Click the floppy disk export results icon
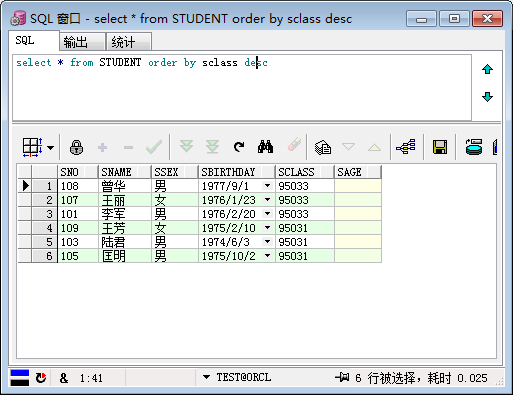This screenshot has width=513, height=395. tap(440, 147)
